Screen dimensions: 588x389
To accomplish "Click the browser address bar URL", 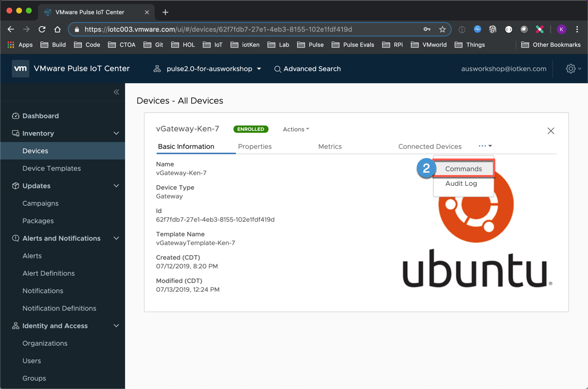I will (x=218, y=29).
